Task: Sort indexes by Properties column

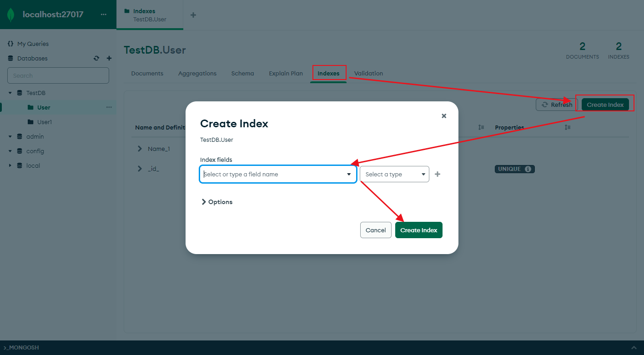Action: coord(568,127)
